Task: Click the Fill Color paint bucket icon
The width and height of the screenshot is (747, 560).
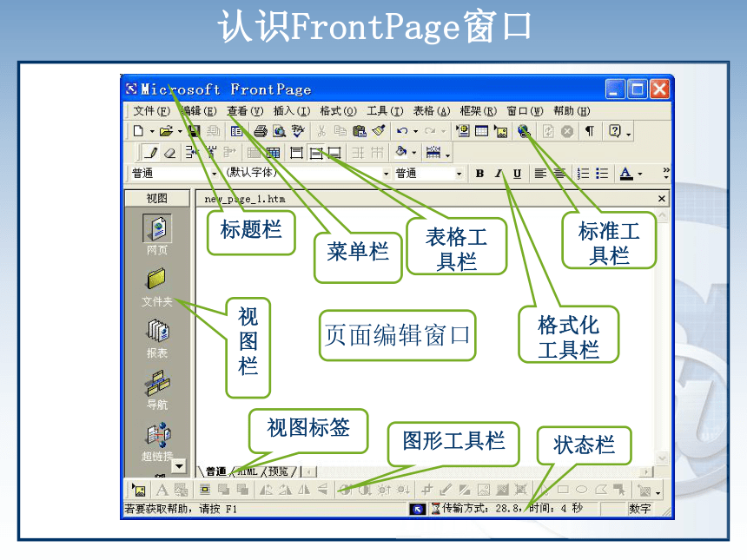Action: (401, 152)
